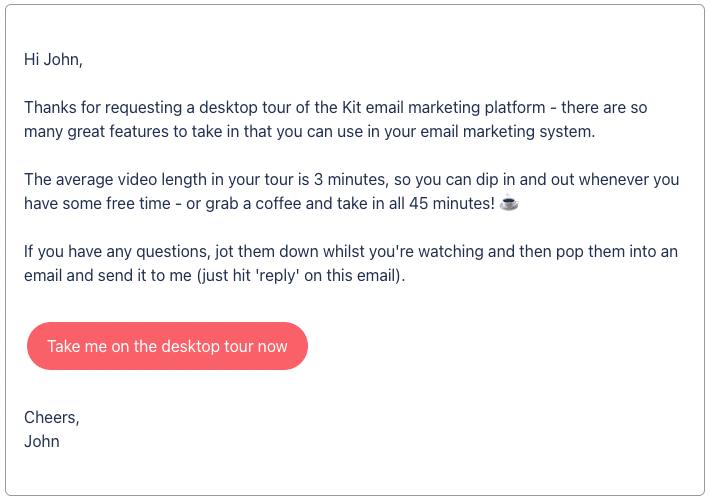Click the phrase 'email marketing platform'
The height and width of the screenshot is (500, 710).
(456, 108)
